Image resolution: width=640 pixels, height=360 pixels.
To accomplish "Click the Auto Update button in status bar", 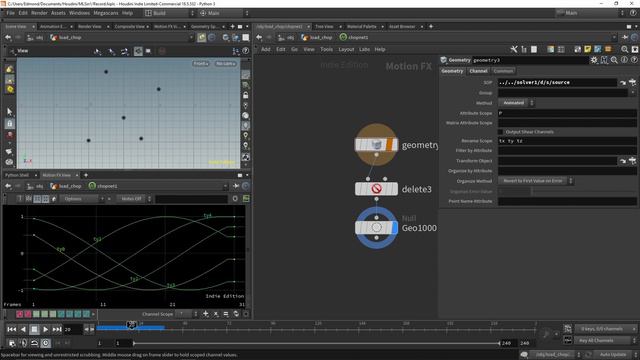I will point(613,355).
